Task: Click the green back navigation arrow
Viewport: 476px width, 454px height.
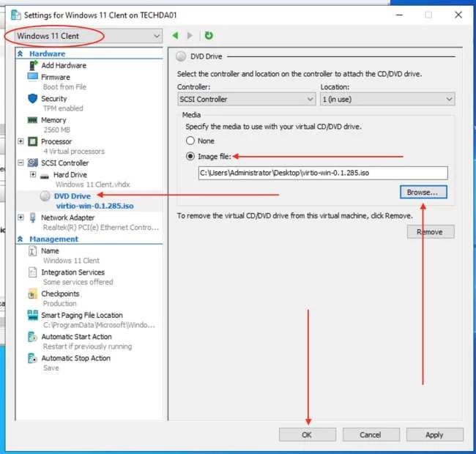Action: click(x=175, y=36)
